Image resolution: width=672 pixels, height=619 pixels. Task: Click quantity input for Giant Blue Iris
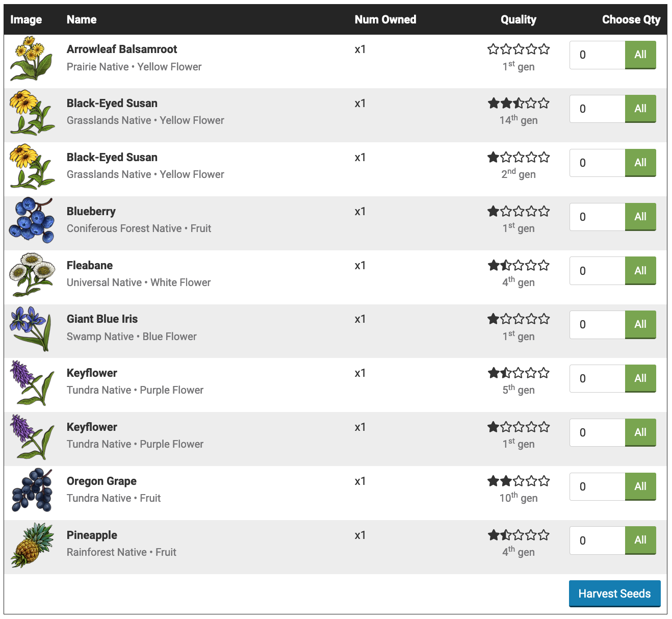click(x=597, y=325)
